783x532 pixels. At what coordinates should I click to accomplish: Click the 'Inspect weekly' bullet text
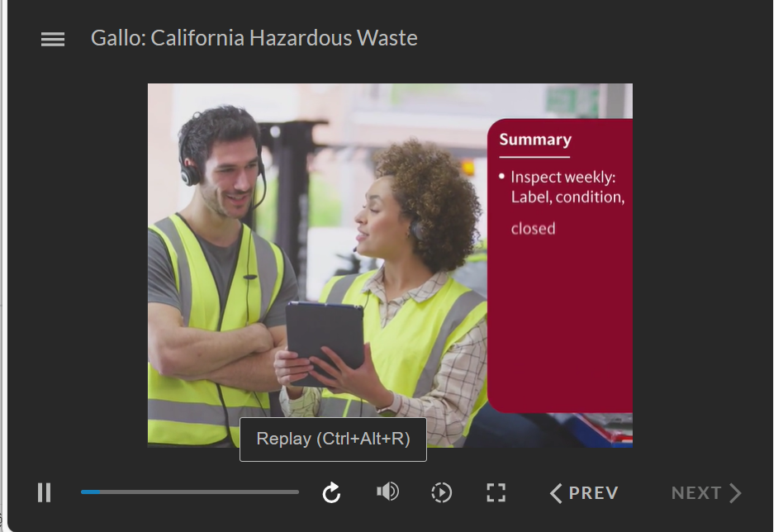(x=567, y=187)
